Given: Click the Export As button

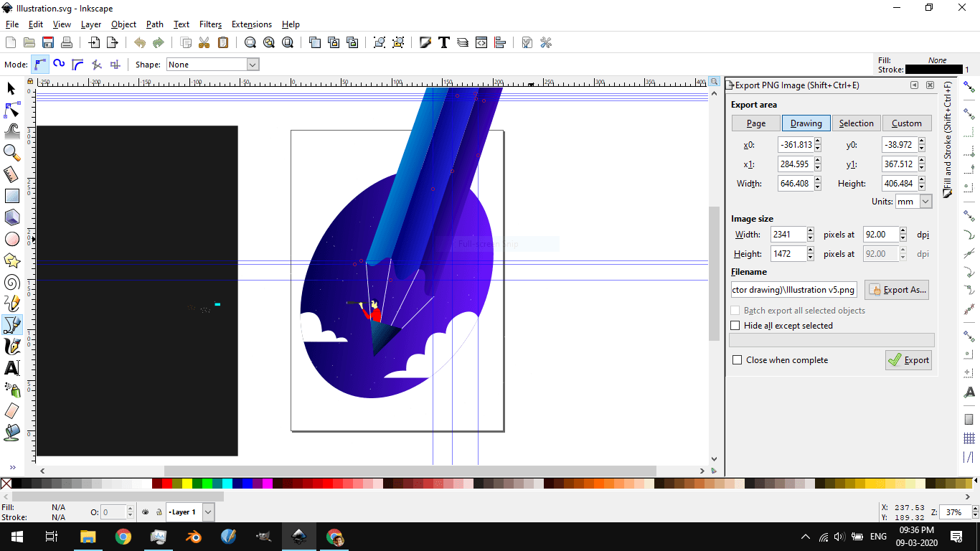Looking at the screenshot, I should [x=896, y=289].
